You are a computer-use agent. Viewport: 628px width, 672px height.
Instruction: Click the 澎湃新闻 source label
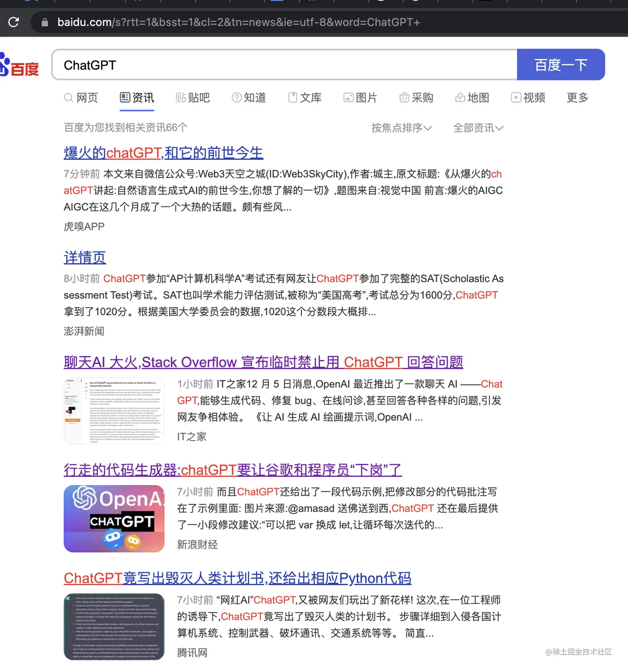pos(84,331)
